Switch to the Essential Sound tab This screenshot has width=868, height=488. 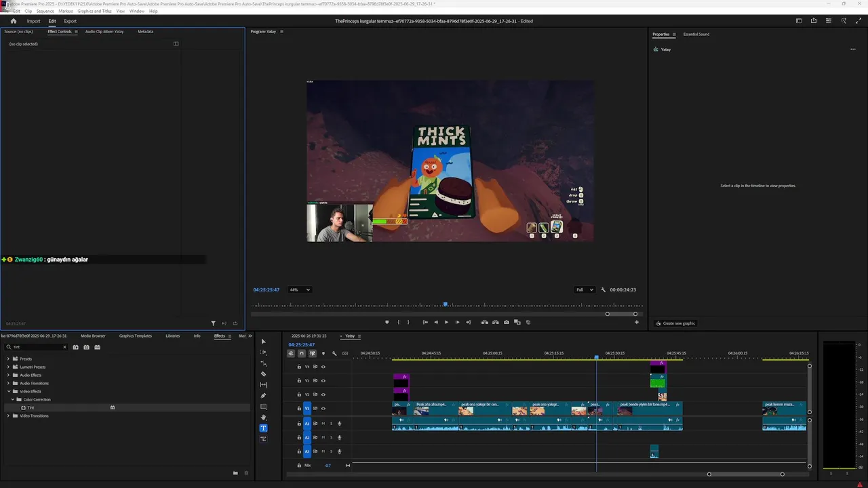[696, 34]
